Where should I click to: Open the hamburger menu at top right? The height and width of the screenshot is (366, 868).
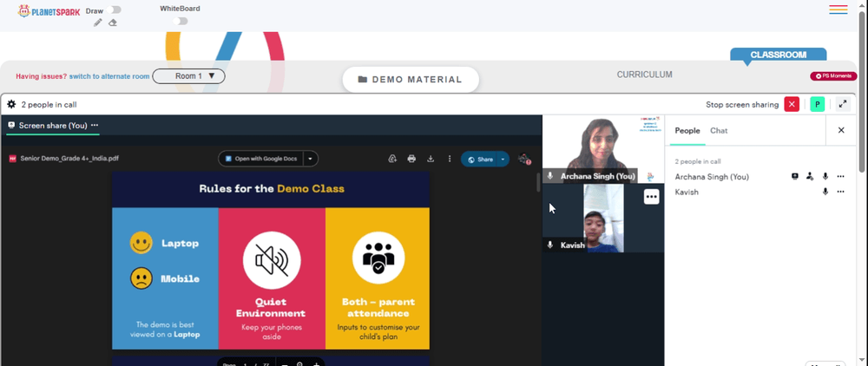point(838,10)
